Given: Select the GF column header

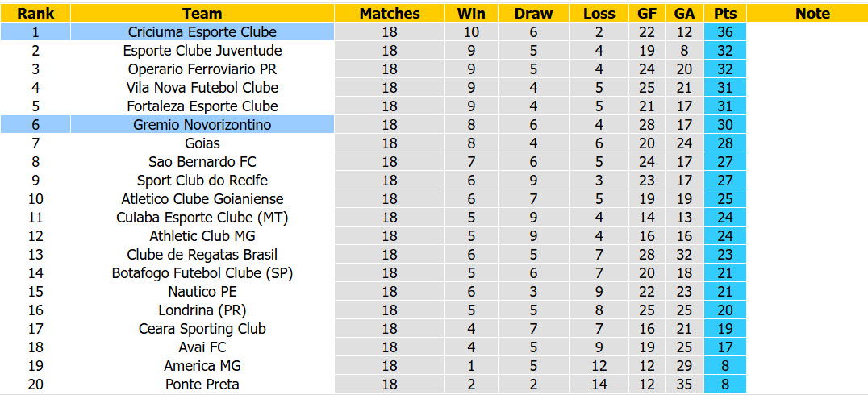Looking at the screenshot, I should click(x=646, y=14).
